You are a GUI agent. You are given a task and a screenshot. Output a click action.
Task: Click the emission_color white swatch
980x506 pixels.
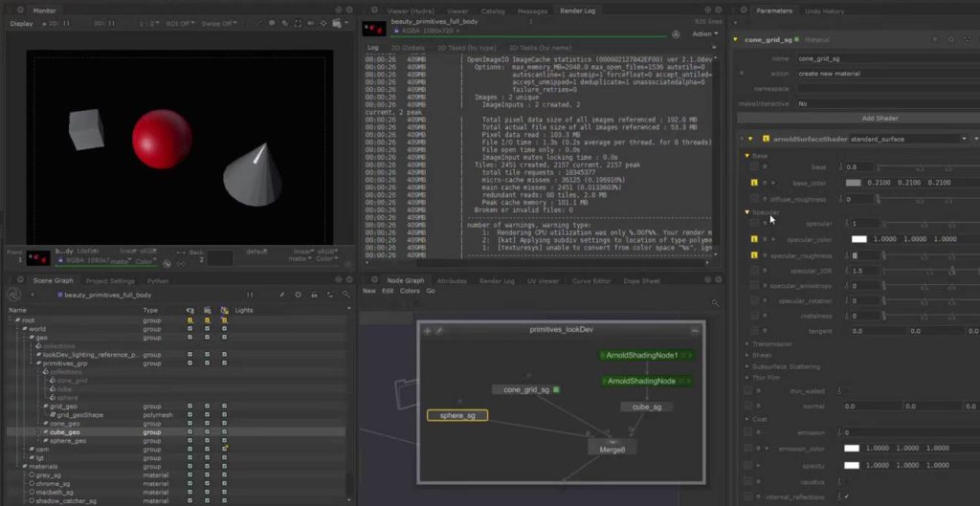852,448
